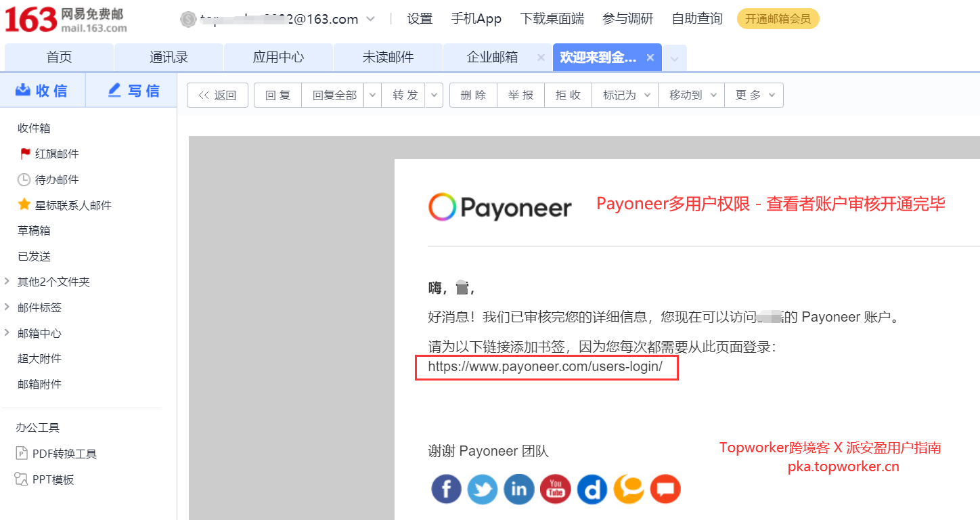980x520 pixels.
Task: Click the account avatar icon beside email address
Action: [x=187, y=19]
